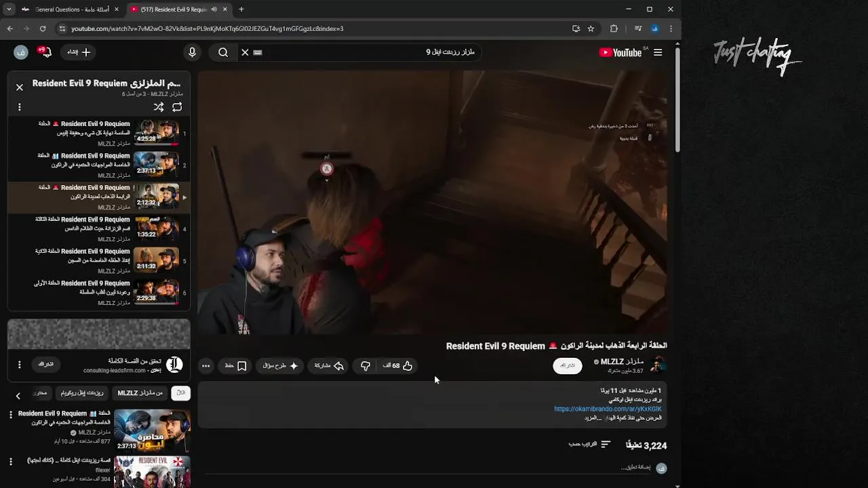Go back in browser history
This screenshot has width=868, height=488.
[x=10, y=28]
